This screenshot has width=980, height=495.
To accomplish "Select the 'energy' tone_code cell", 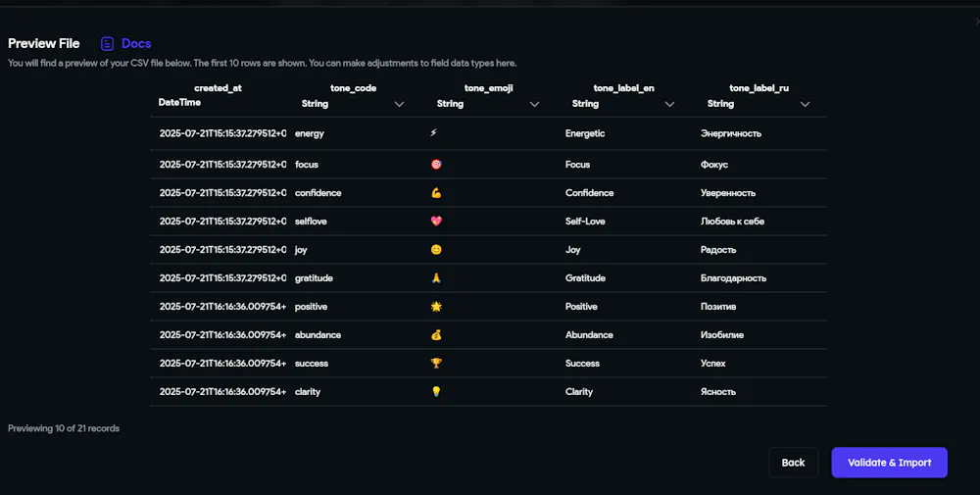I will tap(310, 133).
